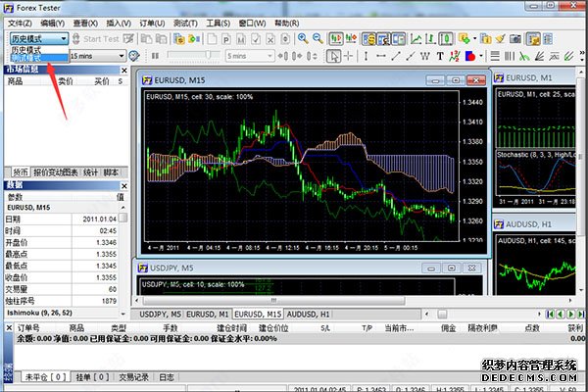Select the crosshair tool
The height and width of the screenshot is (392, 588).
(x=348, y=56)
